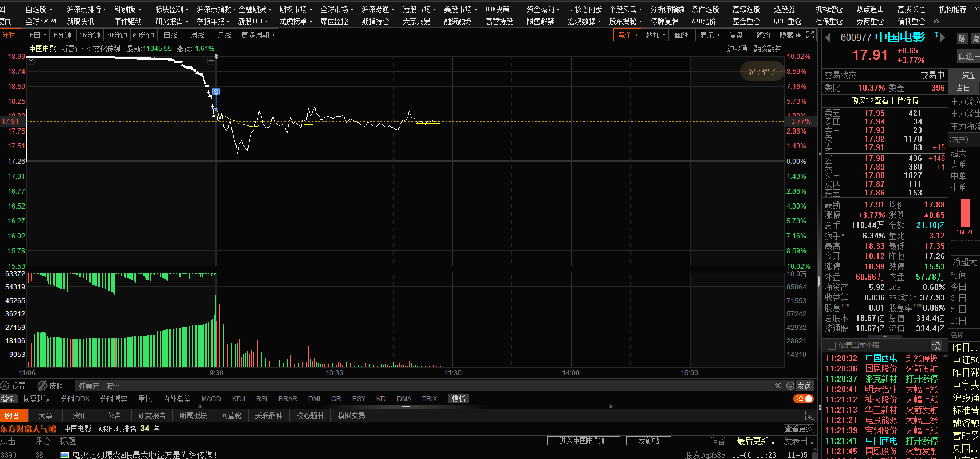The image size is (980, 459).
Task: Select the MACD indicator
Action: 211,399
